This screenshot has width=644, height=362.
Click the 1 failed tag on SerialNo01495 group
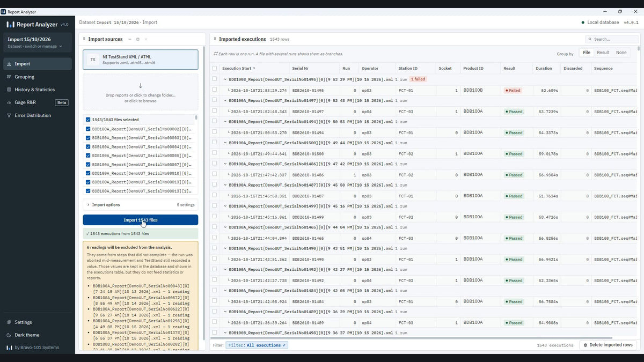(418, 79)
